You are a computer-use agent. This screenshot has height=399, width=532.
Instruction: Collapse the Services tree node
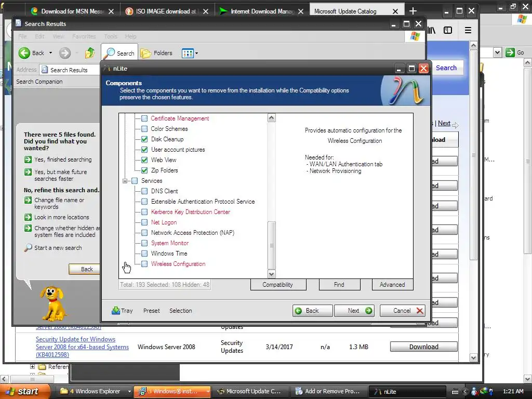pos(125,181)
